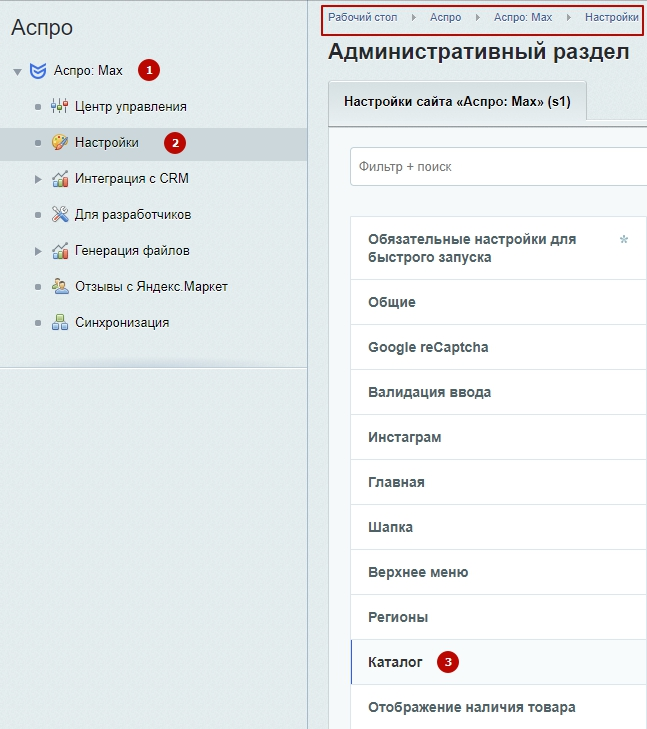Screen dimensions: 647x729
Task: Click the Генерация файлов chart icon
Action: [60, 251]
